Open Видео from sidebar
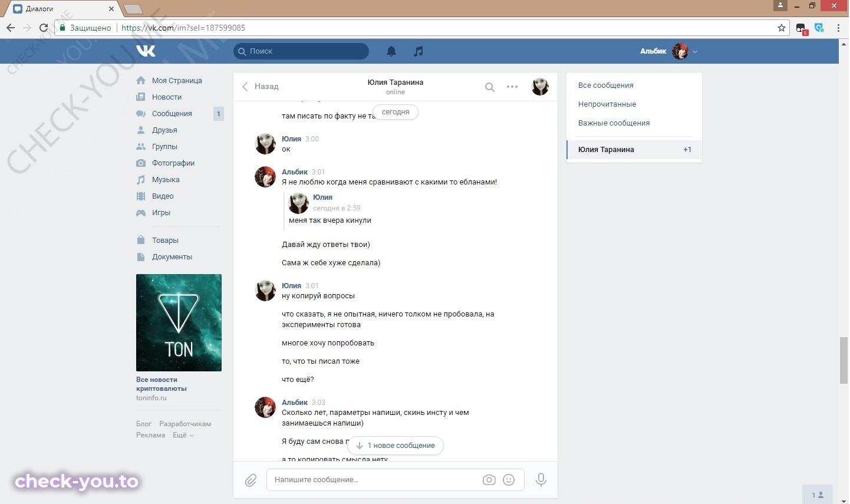 click(x=163, y=196)
